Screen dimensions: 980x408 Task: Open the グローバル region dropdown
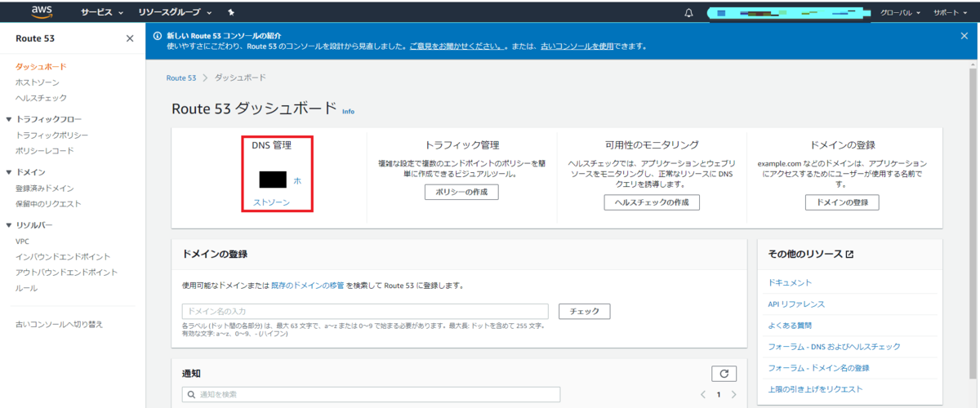tap(900, 13)
